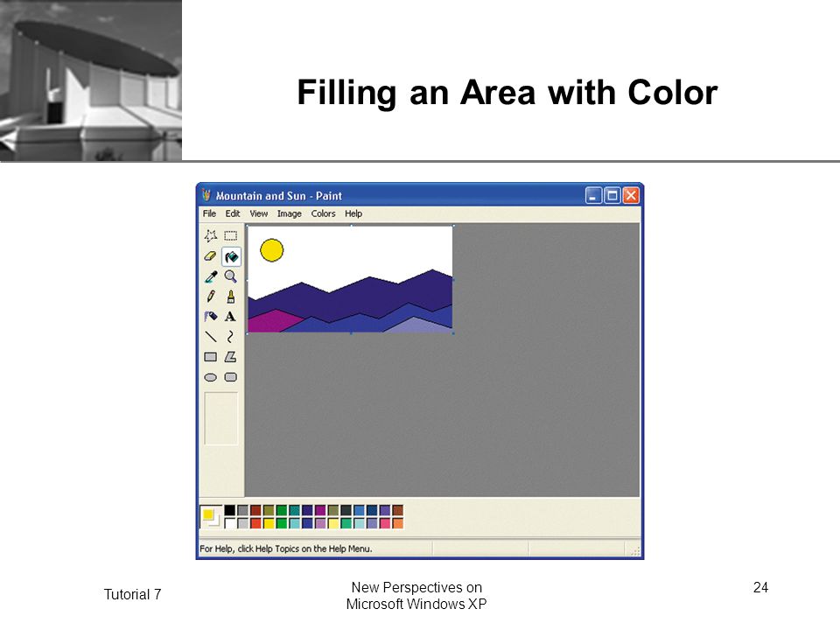Viewport: 840px width, 630px height.
Task: Pick the hot pink palette swatch
Action: [x=385, y=523]
